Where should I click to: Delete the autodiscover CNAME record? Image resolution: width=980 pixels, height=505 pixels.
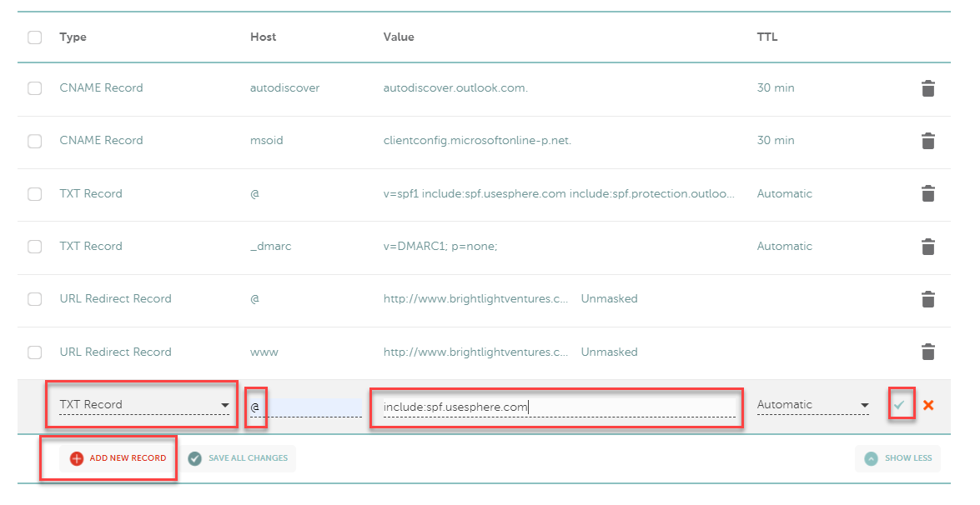927,88
